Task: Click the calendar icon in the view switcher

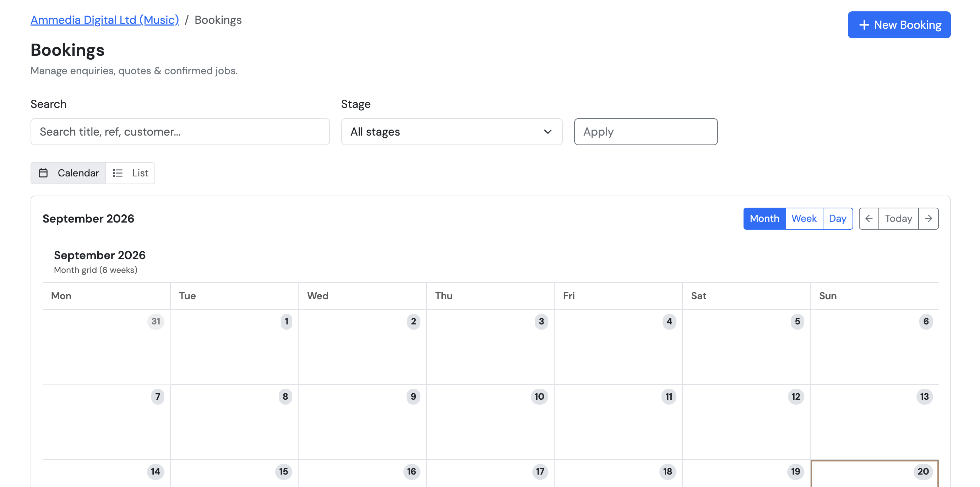Action: (43, 173)
